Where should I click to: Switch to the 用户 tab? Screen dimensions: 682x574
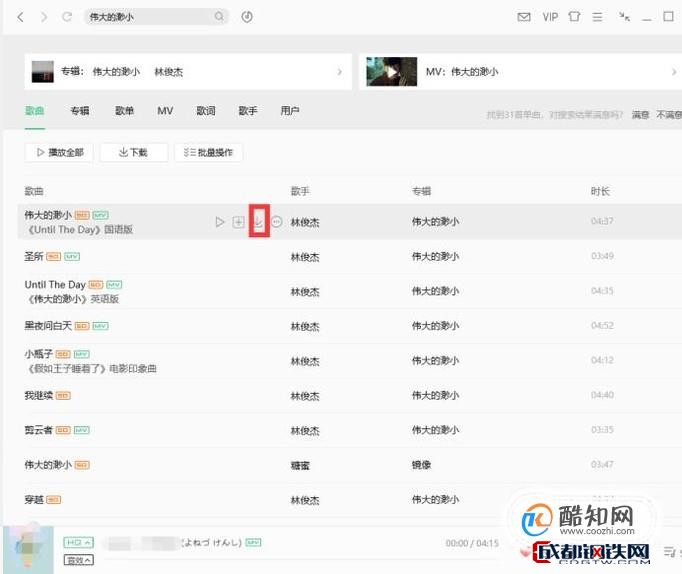(290, 111)
